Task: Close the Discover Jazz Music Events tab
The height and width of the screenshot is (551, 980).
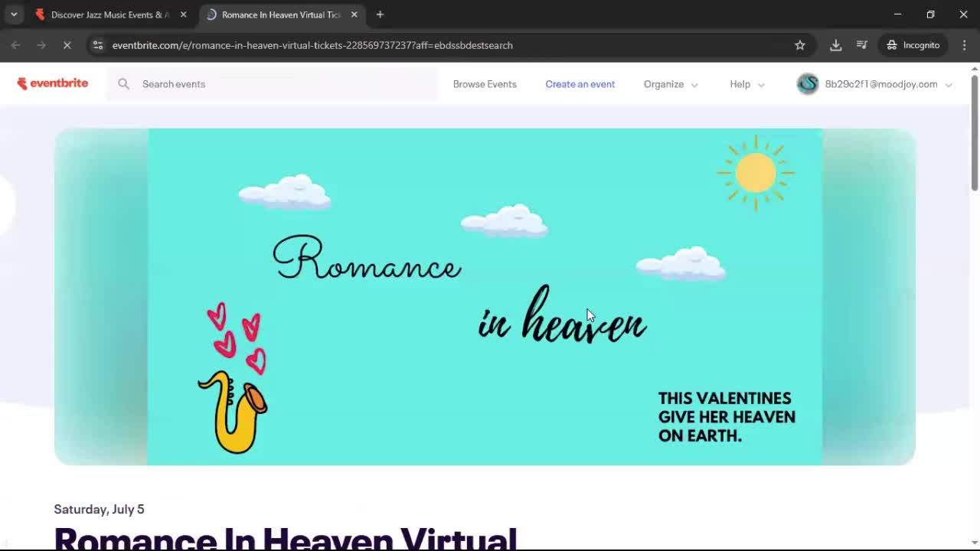Action: (183, 15)
